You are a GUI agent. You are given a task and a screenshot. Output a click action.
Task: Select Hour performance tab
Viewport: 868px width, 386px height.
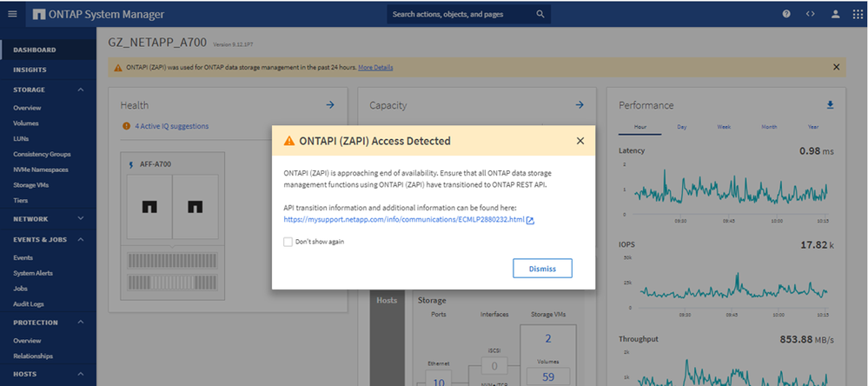[640, 127]
